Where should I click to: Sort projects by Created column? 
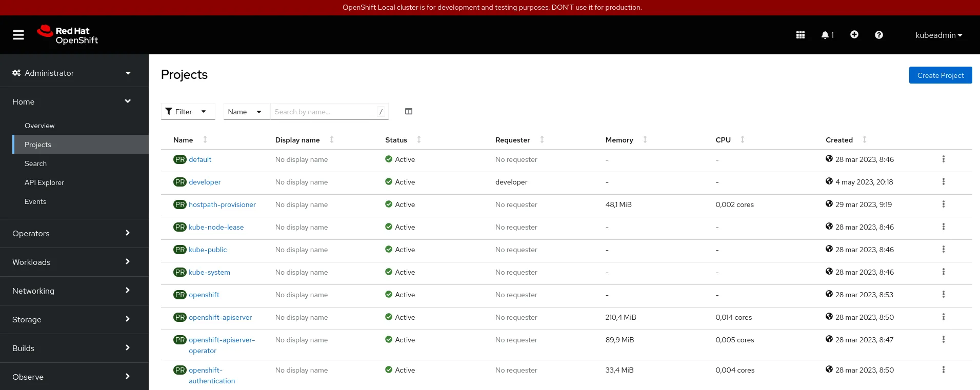tap(839, 140)
